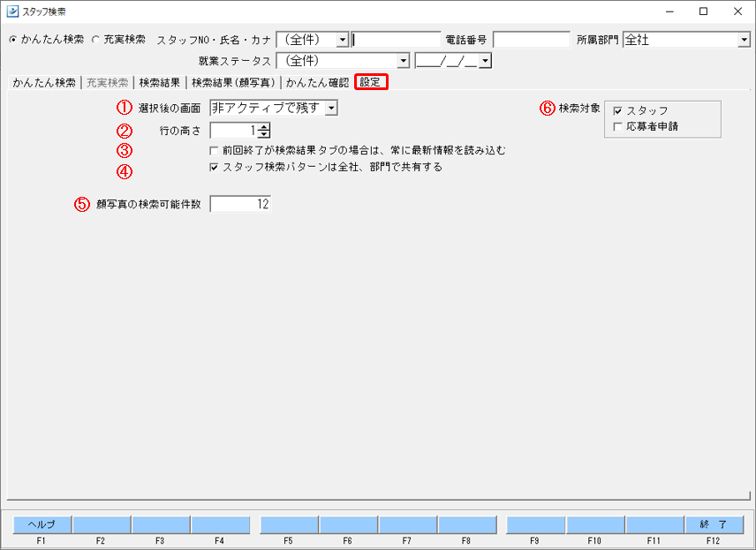Click the 顔写真の検索可能件数 field showing 12
Viewport: 756px width, 550px height.
coord(240,204)
